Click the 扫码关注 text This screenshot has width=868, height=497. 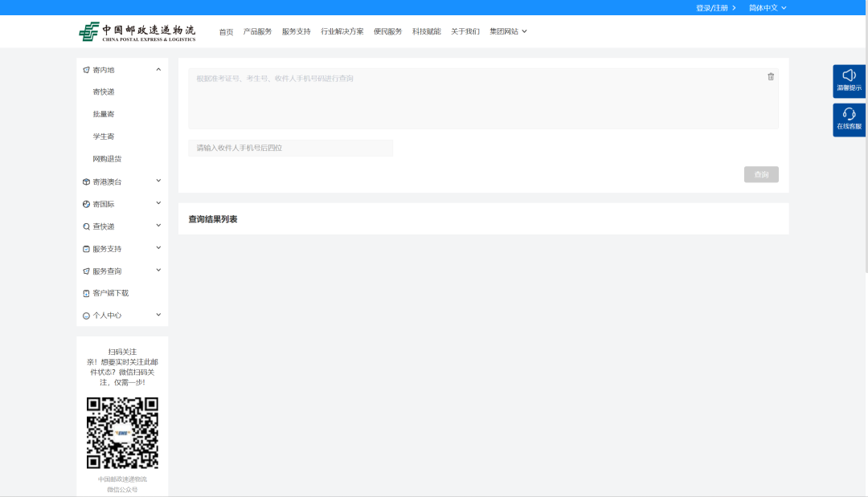pos(122,352)
